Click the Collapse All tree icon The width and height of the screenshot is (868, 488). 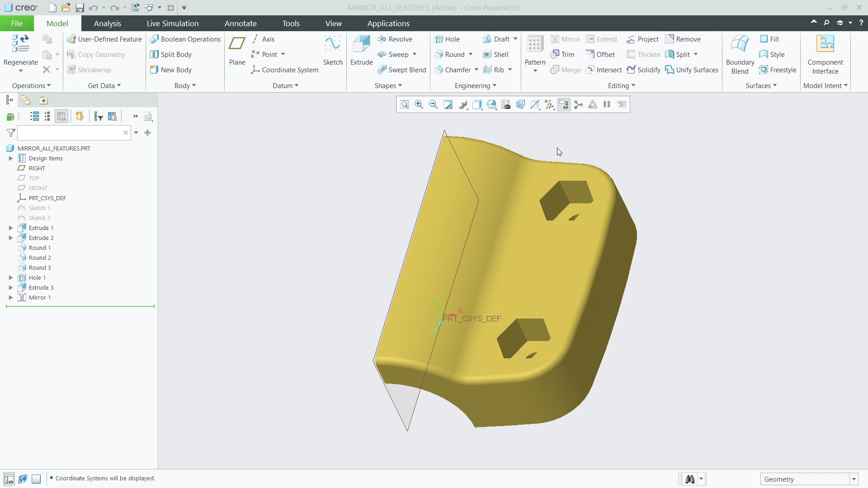(x=47, y=117)
